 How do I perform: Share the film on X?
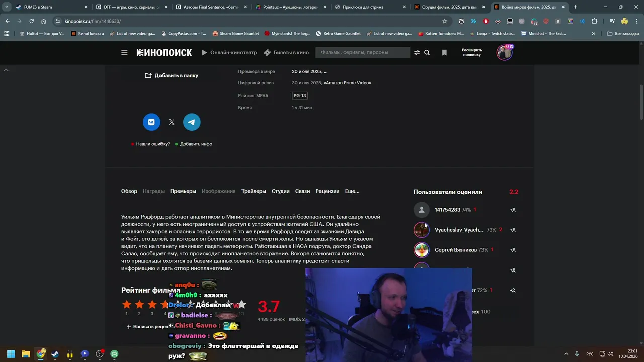point(172,122)
